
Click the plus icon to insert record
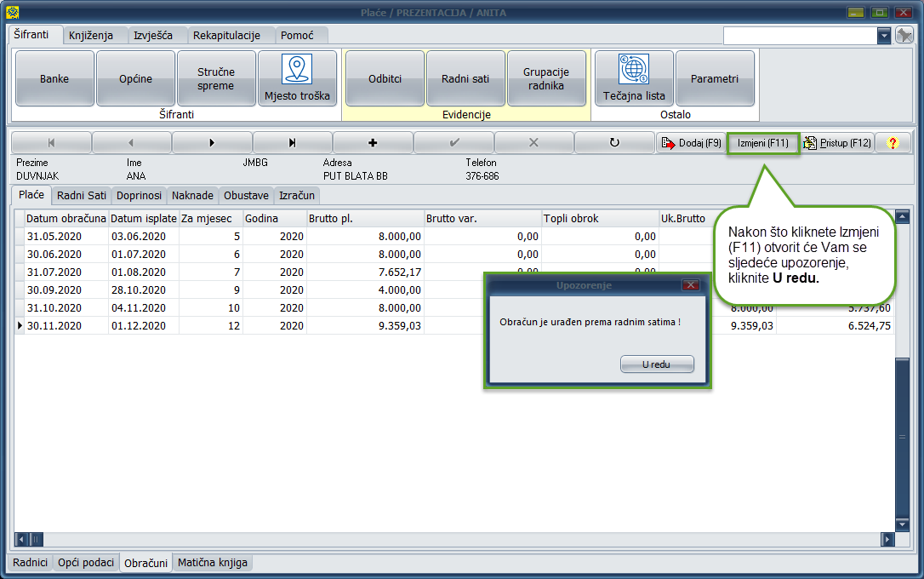pyautogui.click(x=373, y=143)
